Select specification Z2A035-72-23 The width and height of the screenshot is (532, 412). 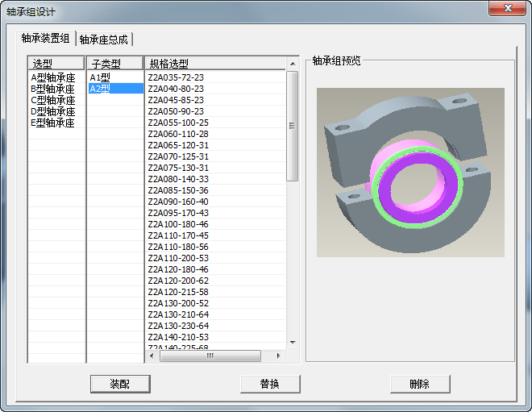tap(176, 77)
